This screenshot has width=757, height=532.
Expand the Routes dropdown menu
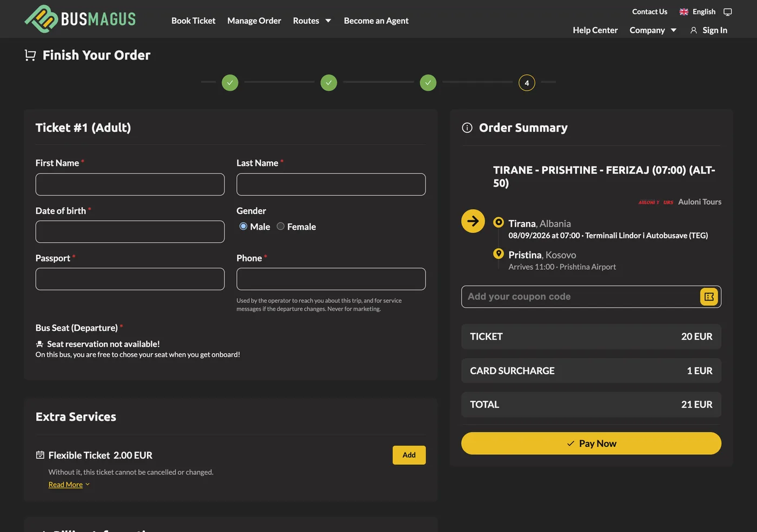point(312,21)
